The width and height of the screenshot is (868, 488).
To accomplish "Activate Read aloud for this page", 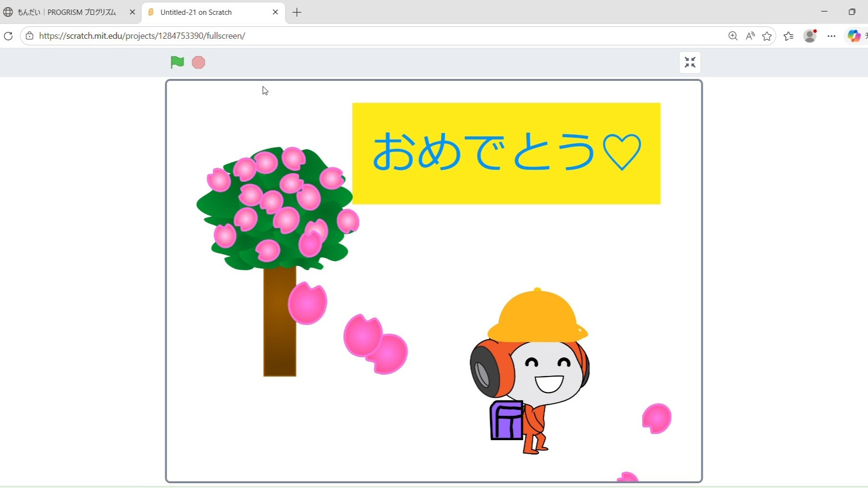I will 750,36.
